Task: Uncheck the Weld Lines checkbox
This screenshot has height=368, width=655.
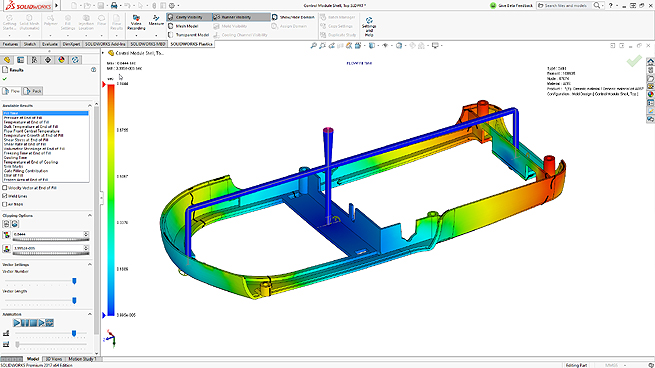Action: coord(5,196)
